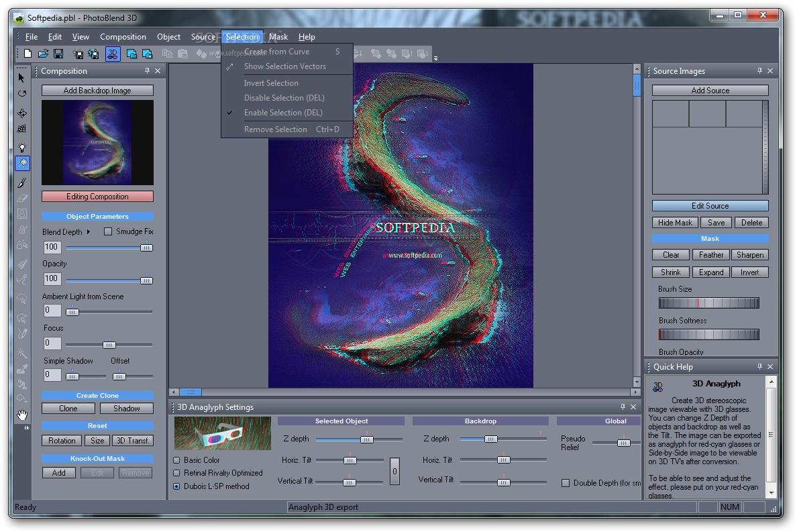
Task: Select the highlighted sparkle tool
Action: pos(22,162)
